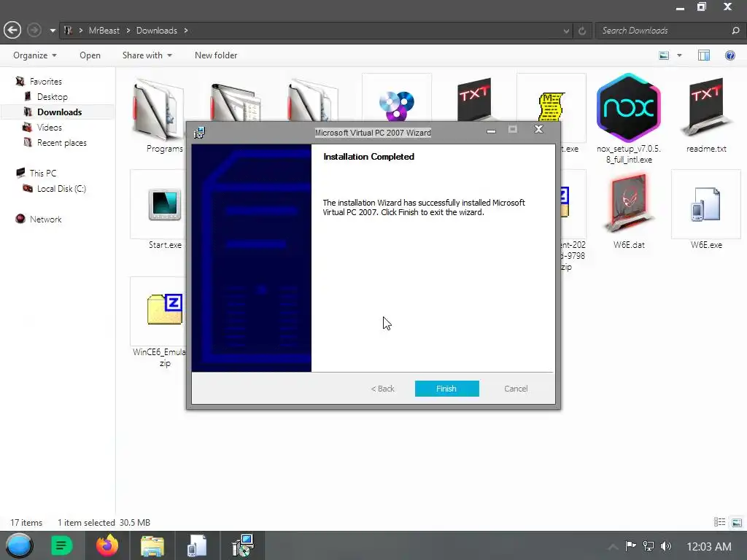
Task: Click the Action Center flag icon
Action: point(631,545)
